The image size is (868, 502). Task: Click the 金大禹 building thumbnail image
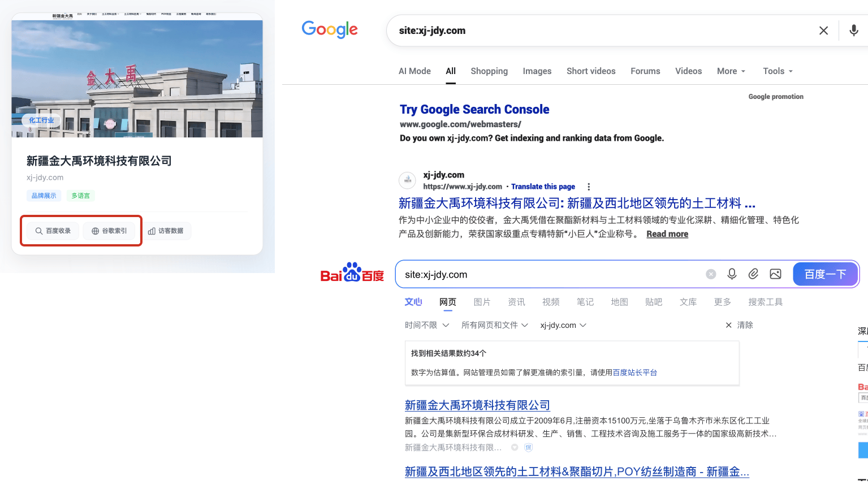[x=137, y=79]
